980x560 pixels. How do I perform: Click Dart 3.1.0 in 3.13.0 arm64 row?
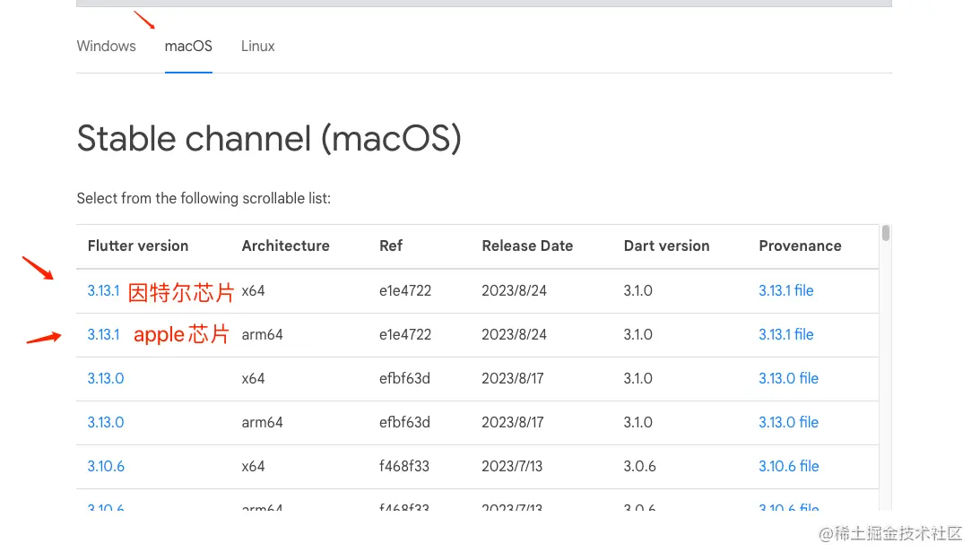637,422
